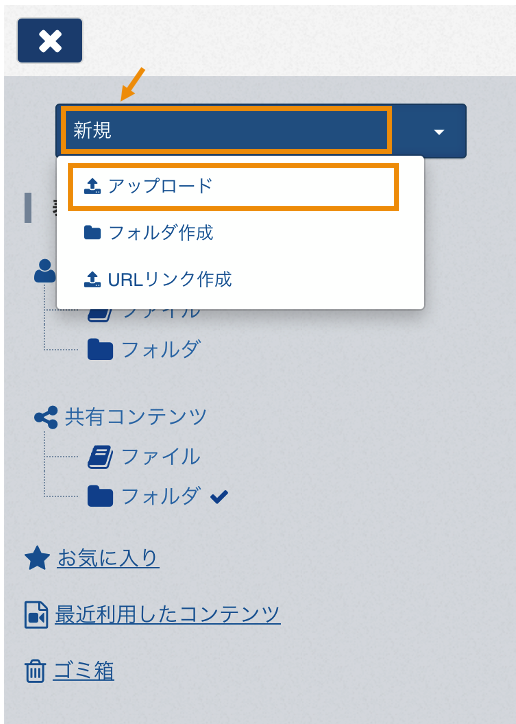Click upload icon beside URLリンク作成

click(x=92, y=279)
